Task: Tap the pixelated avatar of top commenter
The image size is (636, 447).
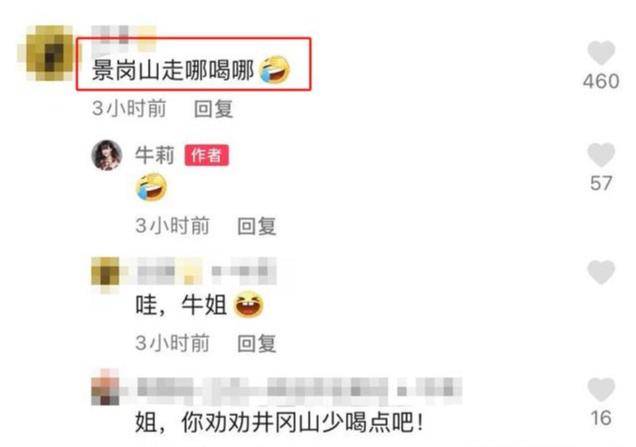Action: point(49,54)
